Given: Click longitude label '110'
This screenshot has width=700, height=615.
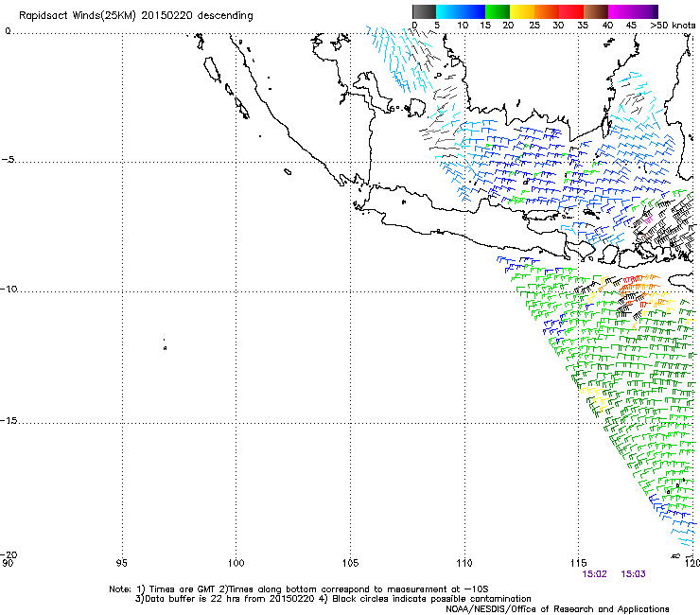Looking at the screenshot, I should click(x=464, y=563).
